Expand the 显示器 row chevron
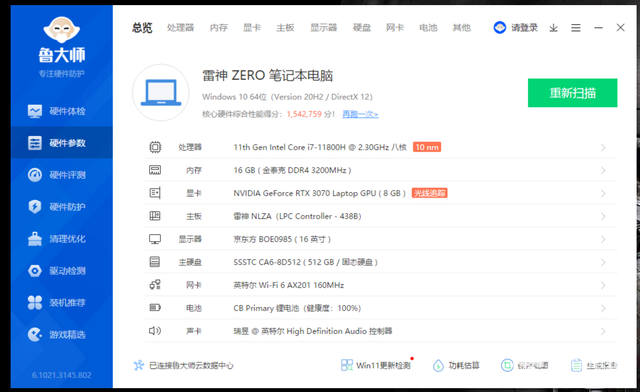The height and width of the screenshot is (392, 640). [x=603, y=239]
